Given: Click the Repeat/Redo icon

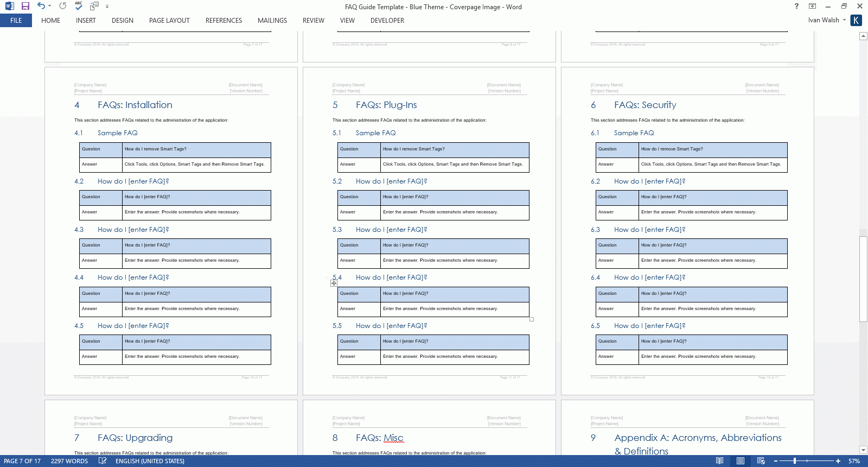Looking at the screenshot, I should click(62, 6).
